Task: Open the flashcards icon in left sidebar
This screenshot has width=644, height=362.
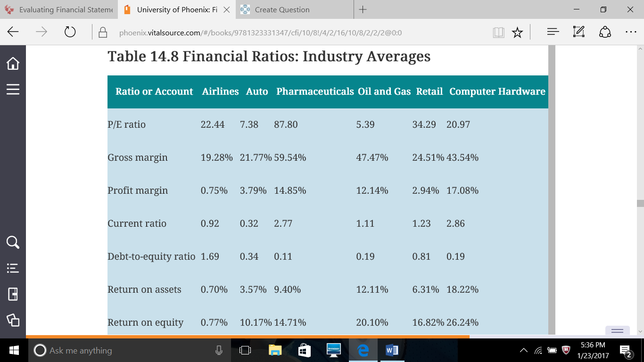Action: click(13, 294)
